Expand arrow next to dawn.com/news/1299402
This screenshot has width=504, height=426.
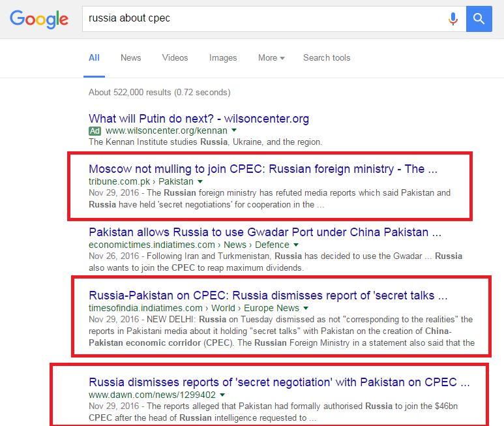tap(222, 395)
